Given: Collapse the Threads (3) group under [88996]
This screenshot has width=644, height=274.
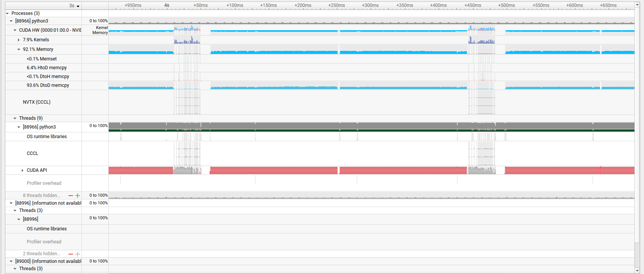Looking at the screenshot, I should pos(15,210).
